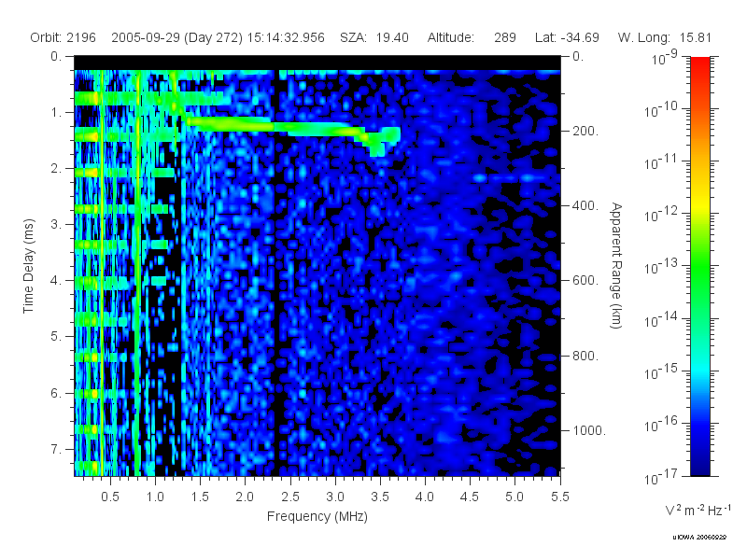This screenshot has width=747, height=560.
Task: Click the 'Apparent Range (km)' axis label
Action: [616, 266]
